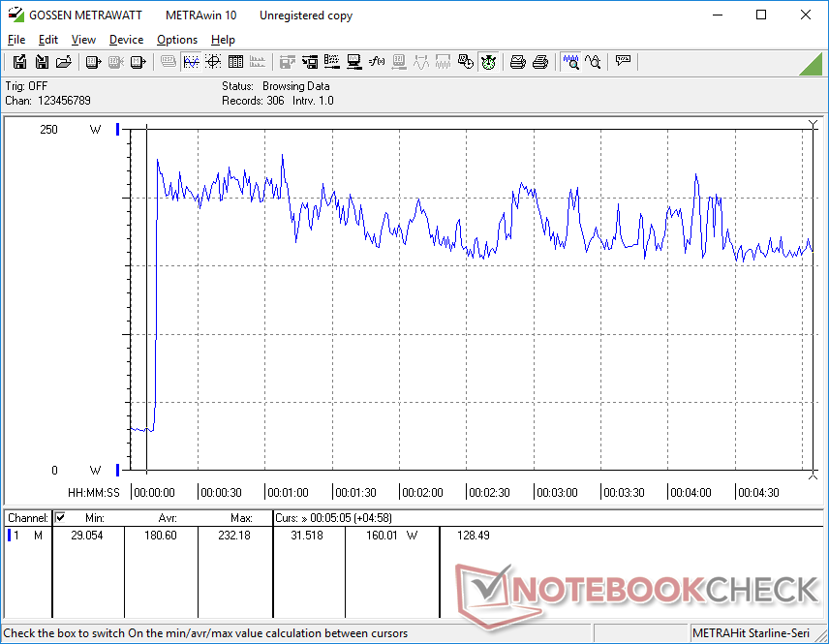This screenshot has height=644, width=829.
Task: Switch to the data table view icon
Action: [x=235, y=62]
